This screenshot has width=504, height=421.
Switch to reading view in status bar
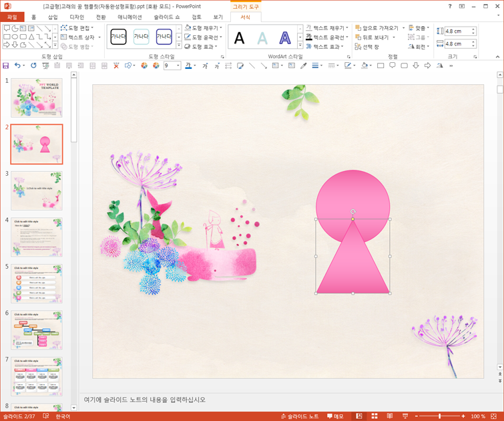point(390,416)
